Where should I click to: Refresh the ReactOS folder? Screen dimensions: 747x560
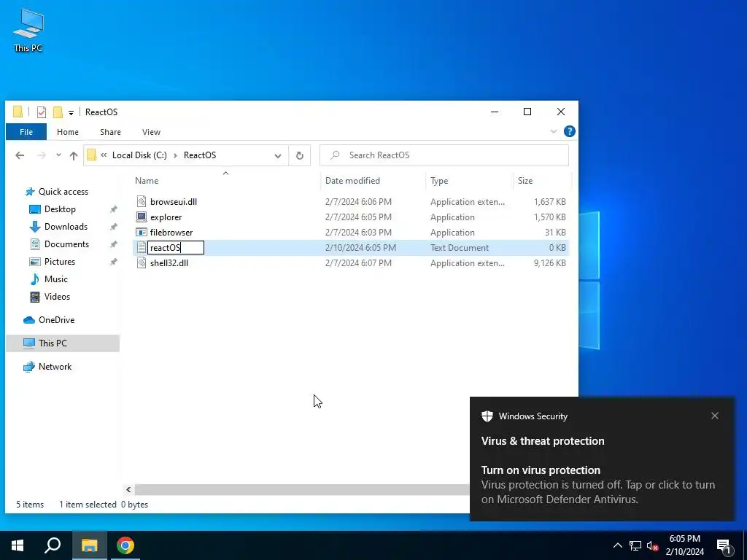pyautogui.click(x=300, y=156)
